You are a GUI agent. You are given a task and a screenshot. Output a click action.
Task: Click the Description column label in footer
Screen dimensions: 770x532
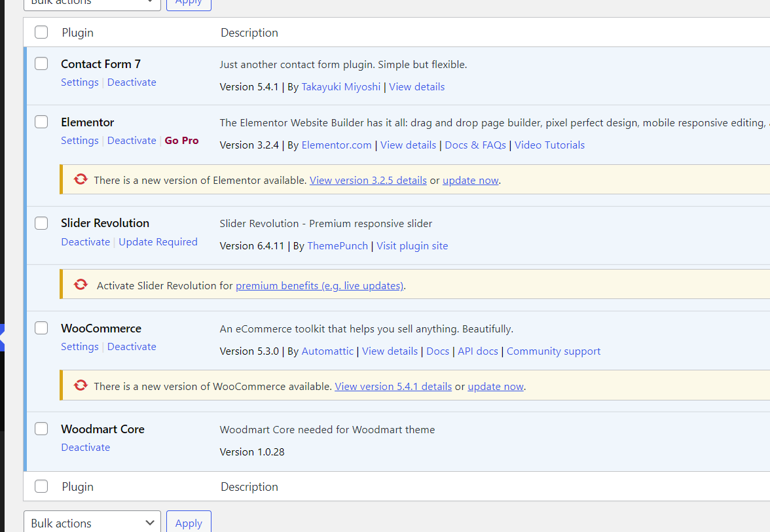(249, 487)
